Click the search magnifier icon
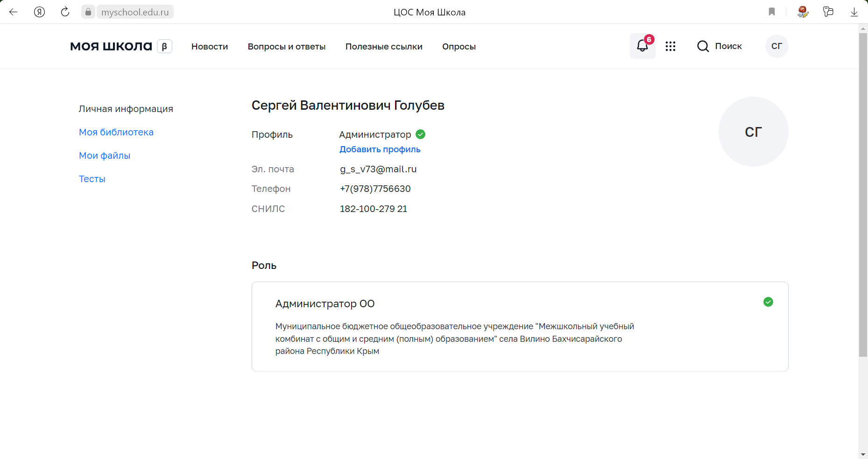 click(x=703, y=46)
